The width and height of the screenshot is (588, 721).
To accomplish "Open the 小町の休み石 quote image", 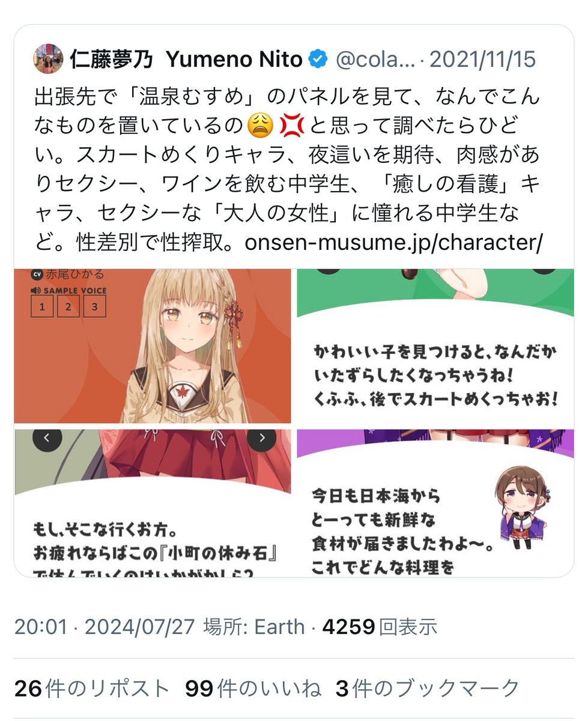I will coord(153,503).
